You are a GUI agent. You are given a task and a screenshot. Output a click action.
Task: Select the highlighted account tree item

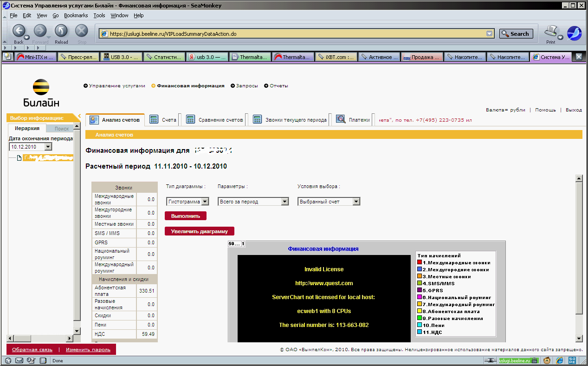[48, 158]
